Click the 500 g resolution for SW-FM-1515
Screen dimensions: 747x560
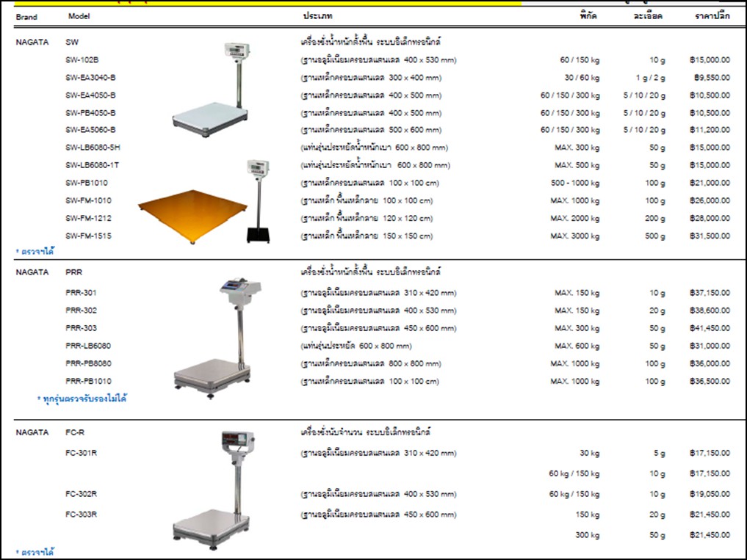tap(655, 236)
